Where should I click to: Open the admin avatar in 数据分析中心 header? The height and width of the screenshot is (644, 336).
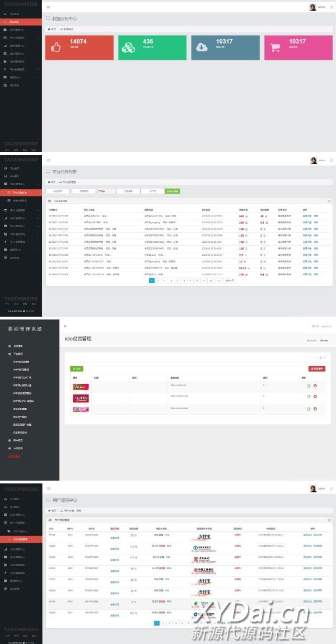(313, 7)
